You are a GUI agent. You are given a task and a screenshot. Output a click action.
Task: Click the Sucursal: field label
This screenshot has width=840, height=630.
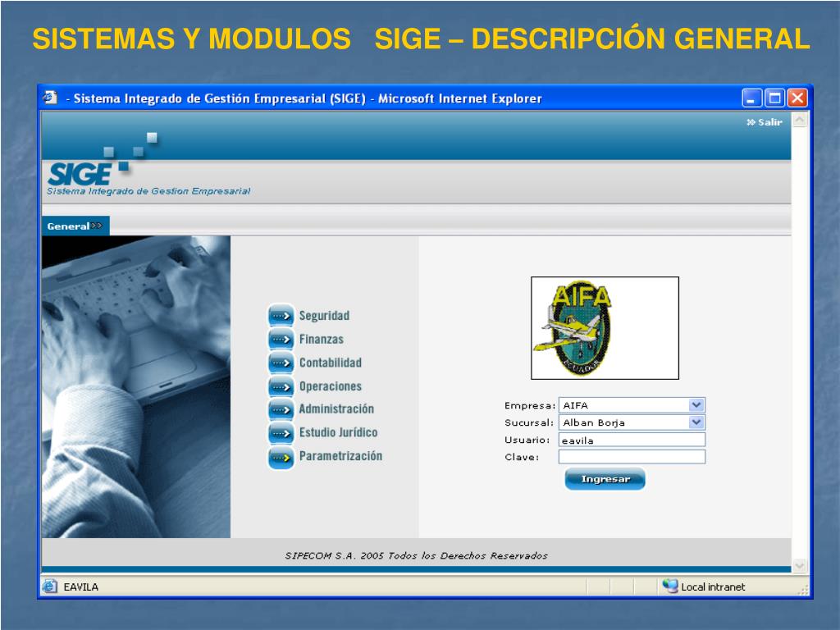529,422
